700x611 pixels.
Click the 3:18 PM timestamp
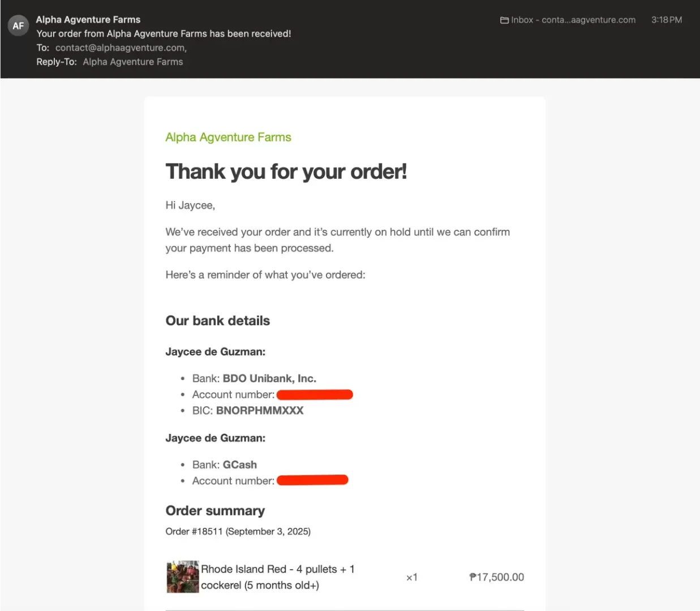click(x=666, y=20)
